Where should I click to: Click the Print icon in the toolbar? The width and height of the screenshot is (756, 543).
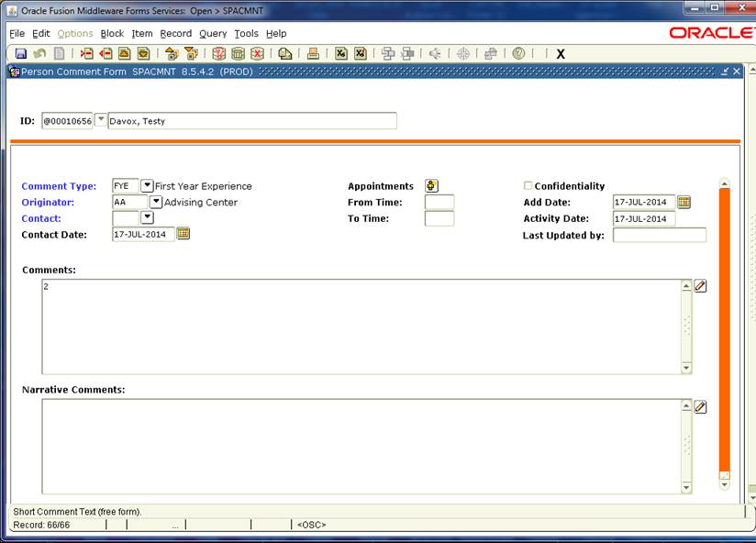pyautogui.click(x=313, y=54)
